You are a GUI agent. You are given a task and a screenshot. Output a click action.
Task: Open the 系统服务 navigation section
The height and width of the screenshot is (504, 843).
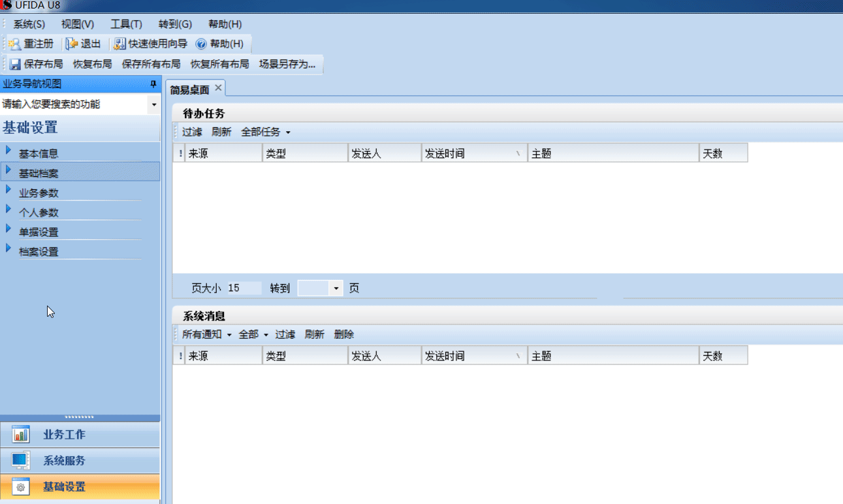80,461
